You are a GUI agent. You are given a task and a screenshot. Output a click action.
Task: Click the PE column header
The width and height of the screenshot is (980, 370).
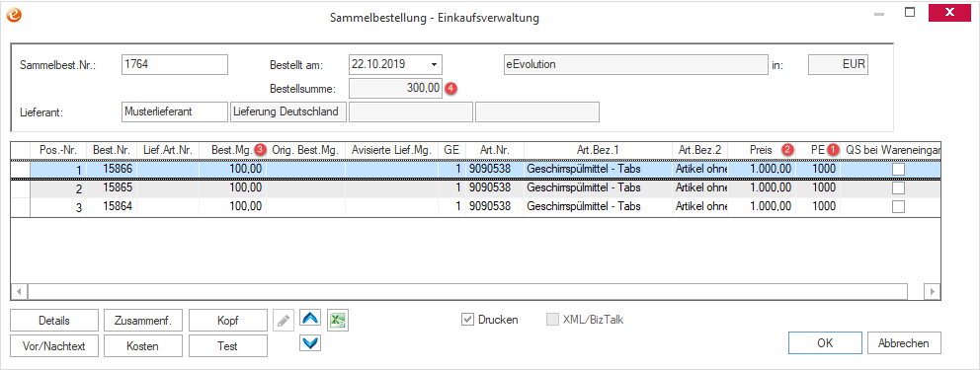[818, 150]
